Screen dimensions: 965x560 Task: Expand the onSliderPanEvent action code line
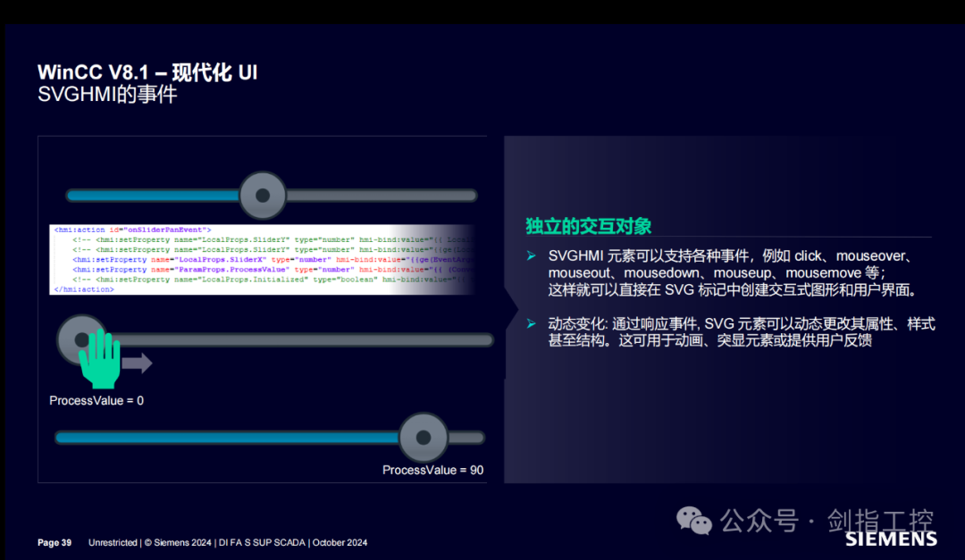click(134, 229)
